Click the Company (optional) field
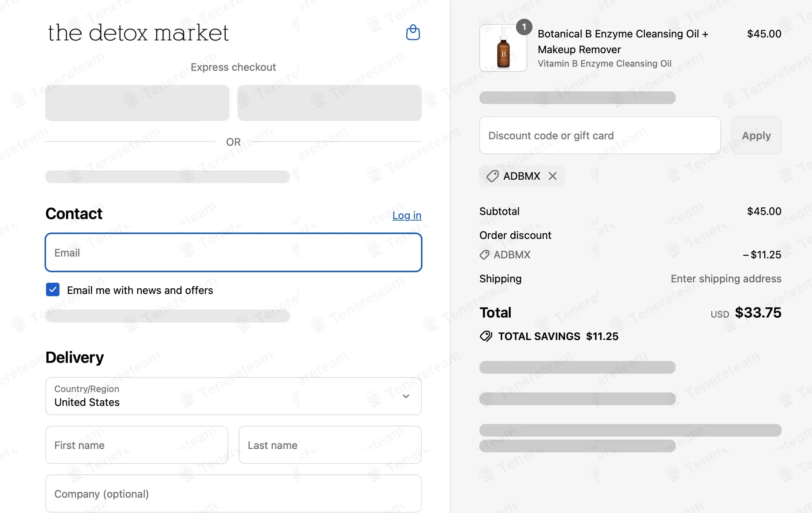Screen dimensions: 812x513 [x=233, y=494]
